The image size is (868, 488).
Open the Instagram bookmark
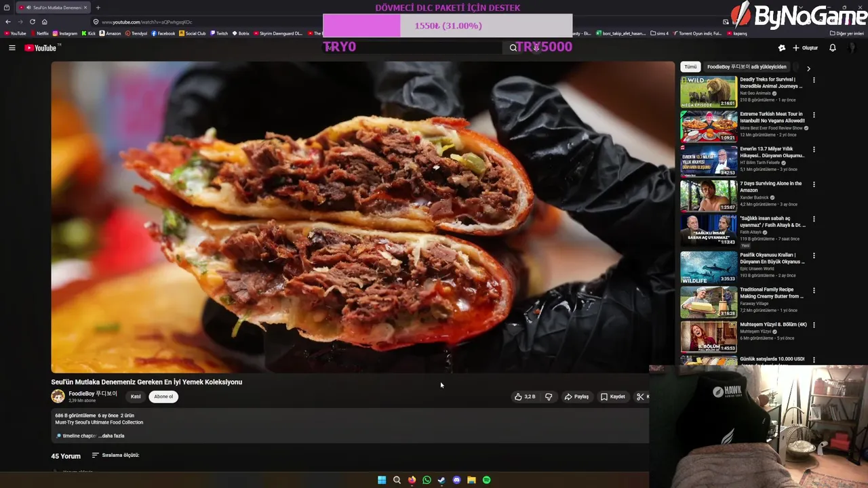point(65,33)
